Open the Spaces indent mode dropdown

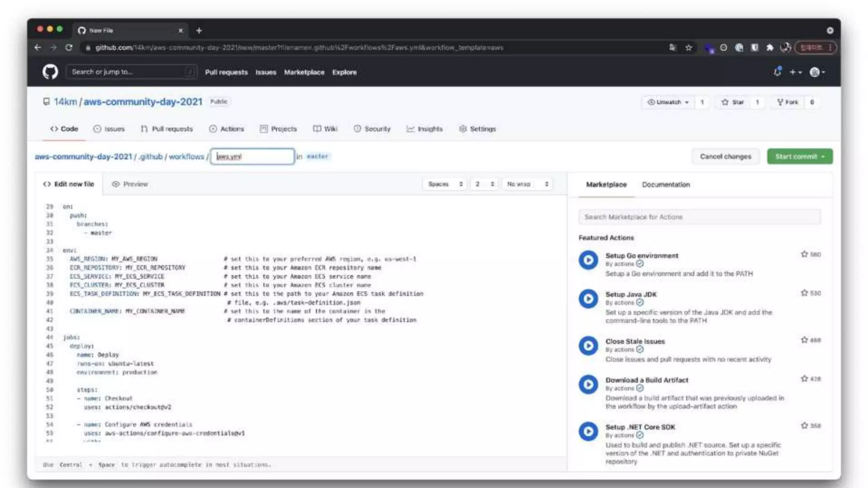[x=445, y=184]
